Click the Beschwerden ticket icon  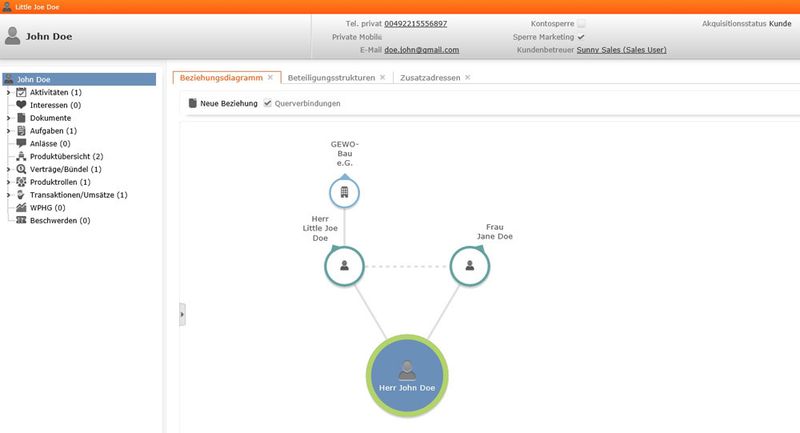click(x=21, y=220)
